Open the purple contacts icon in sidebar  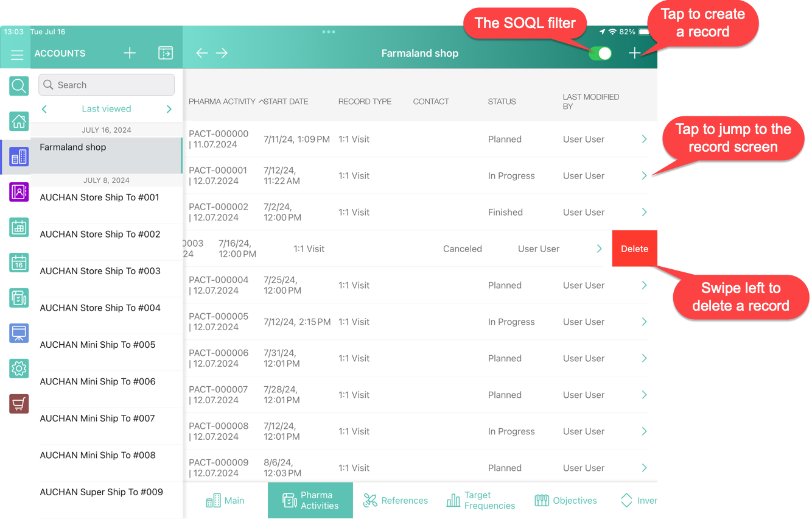(x=19, y=192)
